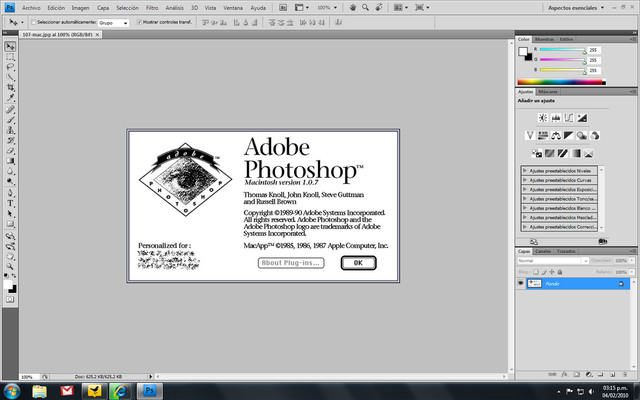The height and width of the screenshot is (400, 640).
Task: Open the Relleno percentage dropdown
Action: pos(632,272)
